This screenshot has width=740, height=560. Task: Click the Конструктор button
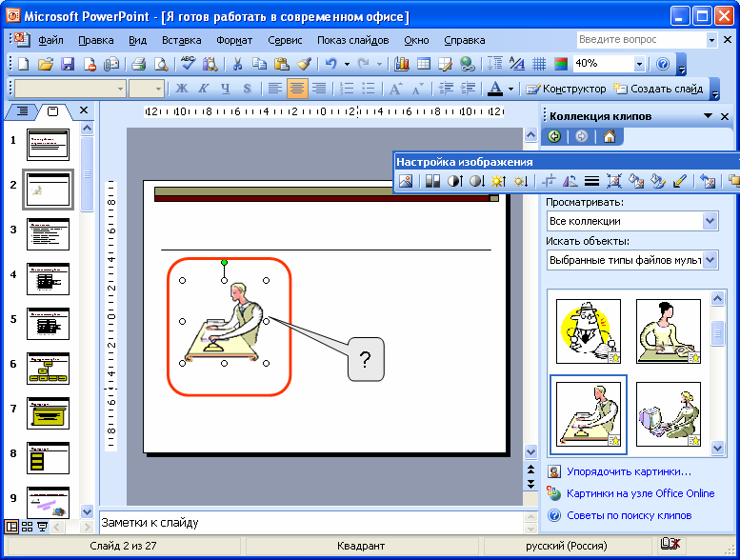tap(566, 89)
